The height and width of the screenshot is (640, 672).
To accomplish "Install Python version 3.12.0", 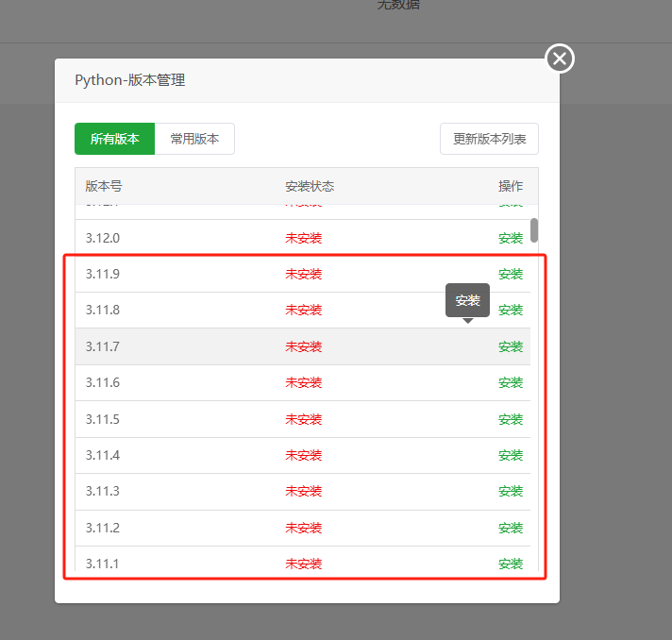I will (511, 238).
